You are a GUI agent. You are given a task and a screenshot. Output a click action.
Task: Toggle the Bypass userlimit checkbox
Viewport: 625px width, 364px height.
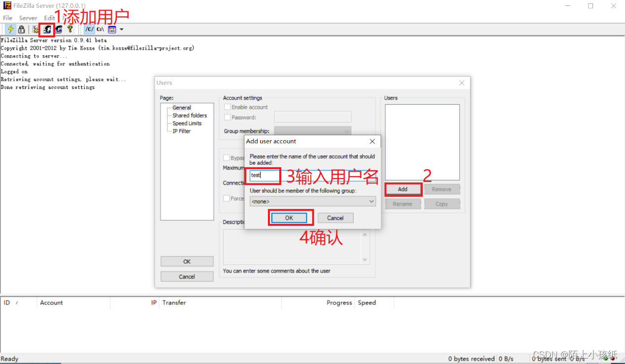click(x=227, y=158)
